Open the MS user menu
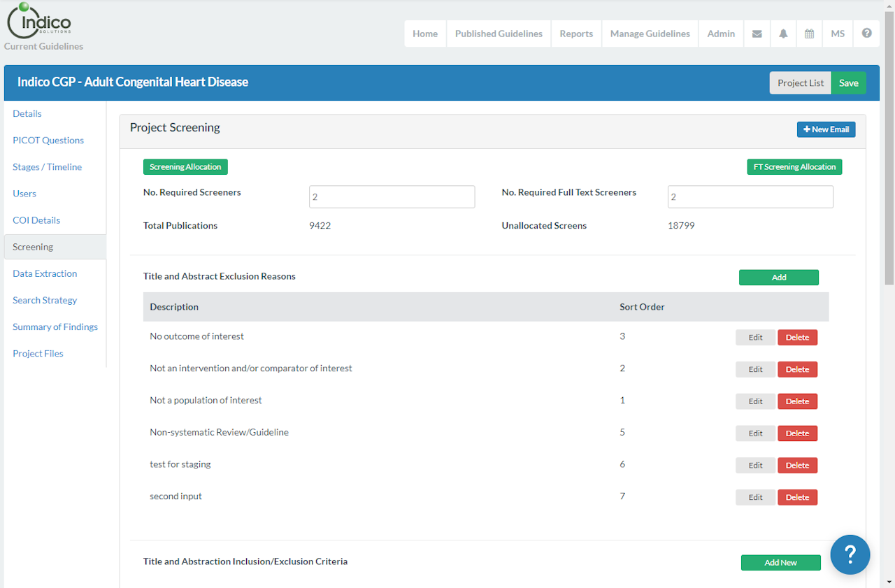The height and width of the screenshot is (588, 895). tap(838, 34)
